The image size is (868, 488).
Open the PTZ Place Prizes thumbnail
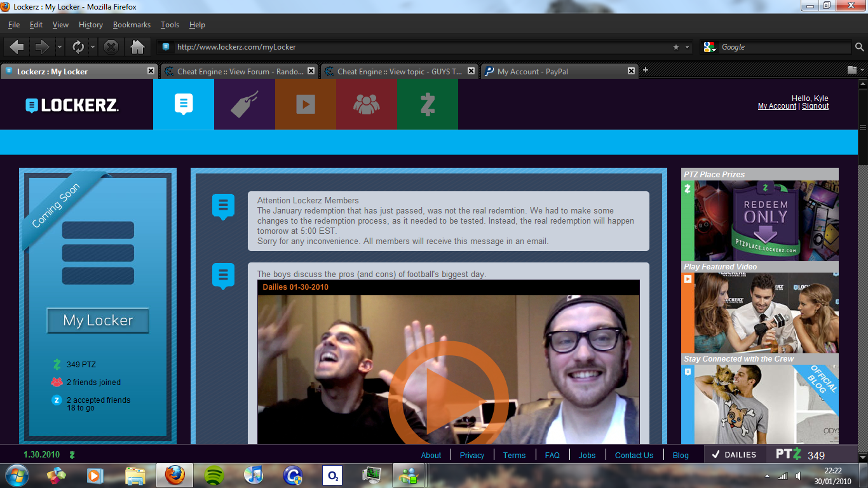[760, 220]
